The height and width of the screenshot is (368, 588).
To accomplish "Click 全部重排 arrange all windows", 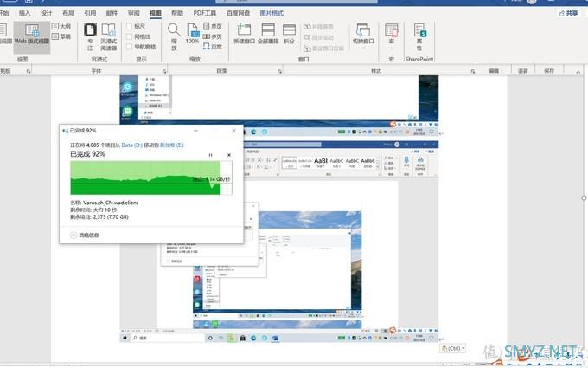I will (x=268, y=34).
